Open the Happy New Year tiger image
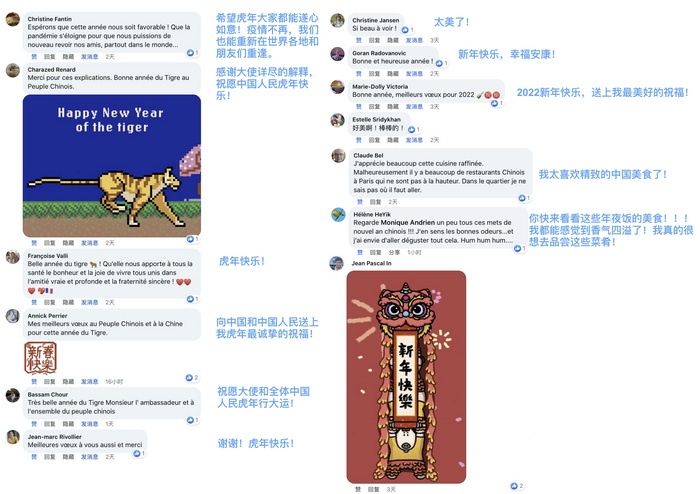This screenshot has height=494, width=700. coord(112,166)
